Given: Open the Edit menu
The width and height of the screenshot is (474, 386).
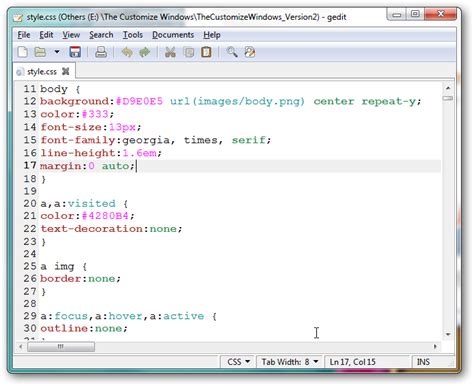Looking at the screenshot, I should (46, 35).
